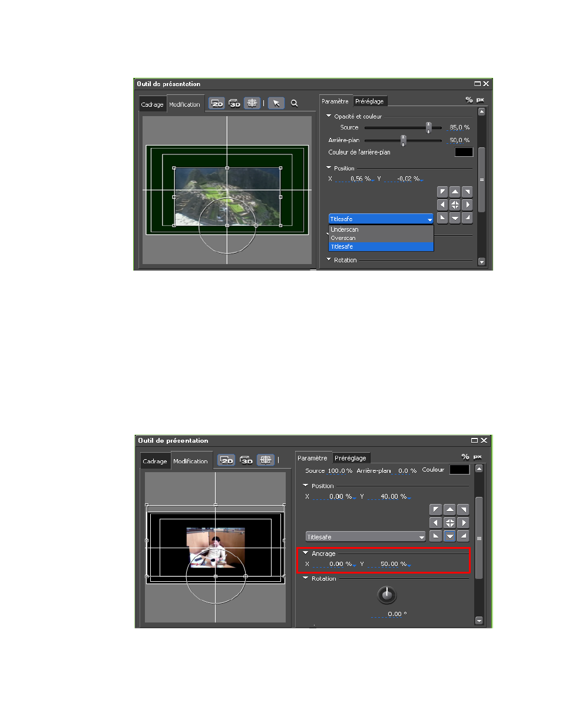Click the right arrow button beside the open Titlesafe list
Screen dimensions: 562x728
click(x=467, y=205)
